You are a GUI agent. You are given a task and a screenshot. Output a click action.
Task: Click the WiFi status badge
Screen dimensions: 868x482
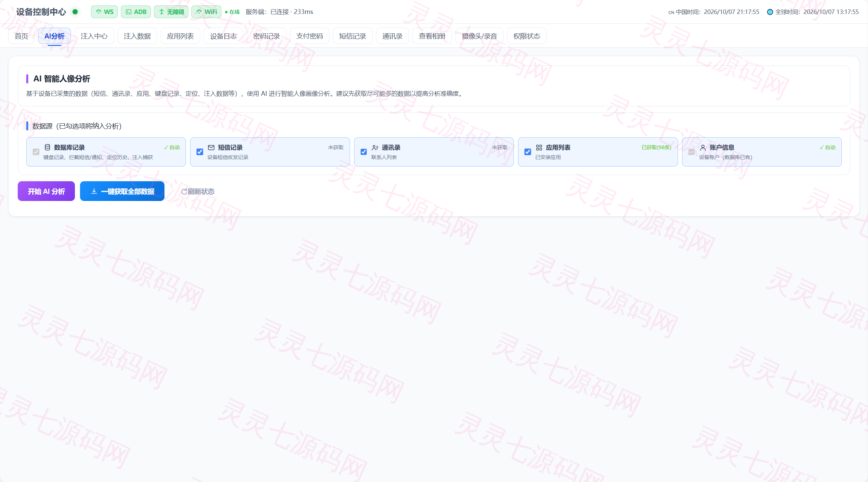tap(206, 12)
